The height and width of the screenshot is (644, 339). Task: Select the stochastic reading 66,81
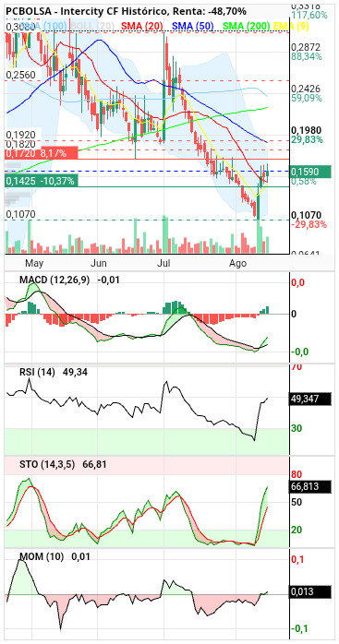click(x=94, y=464)
